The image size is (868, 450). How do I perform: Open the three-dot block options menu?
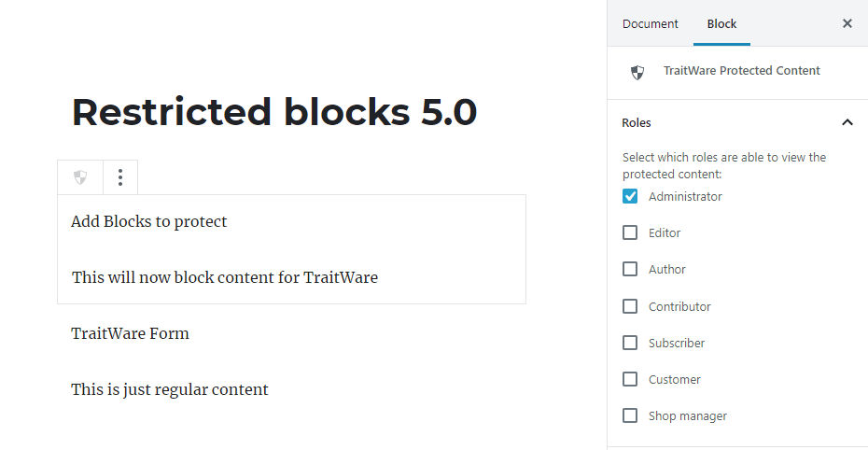[x=120, y=177]
